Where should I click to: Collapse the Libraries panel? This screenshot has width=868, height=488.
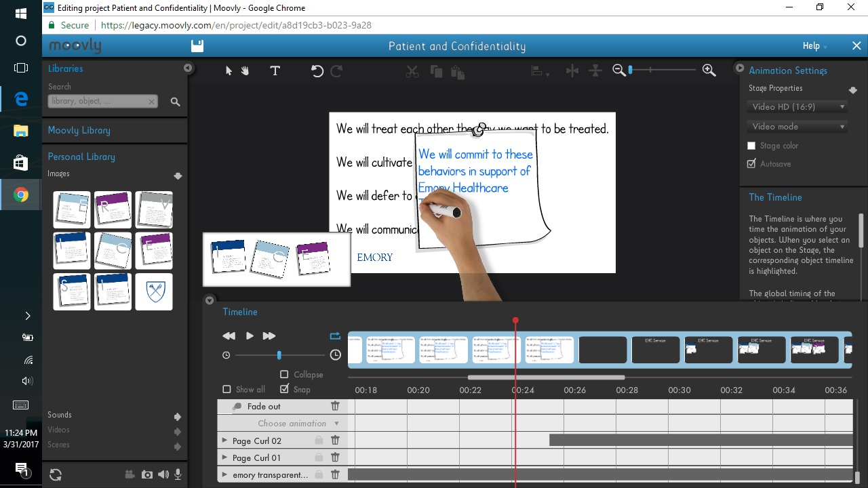[188, 68]
